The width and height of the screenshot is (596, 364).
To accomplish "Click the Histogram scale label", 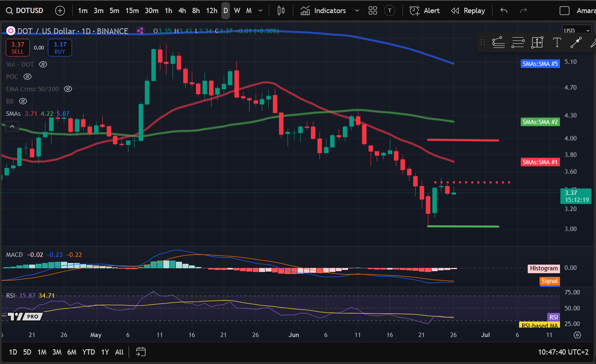I will tap(544, 269).
